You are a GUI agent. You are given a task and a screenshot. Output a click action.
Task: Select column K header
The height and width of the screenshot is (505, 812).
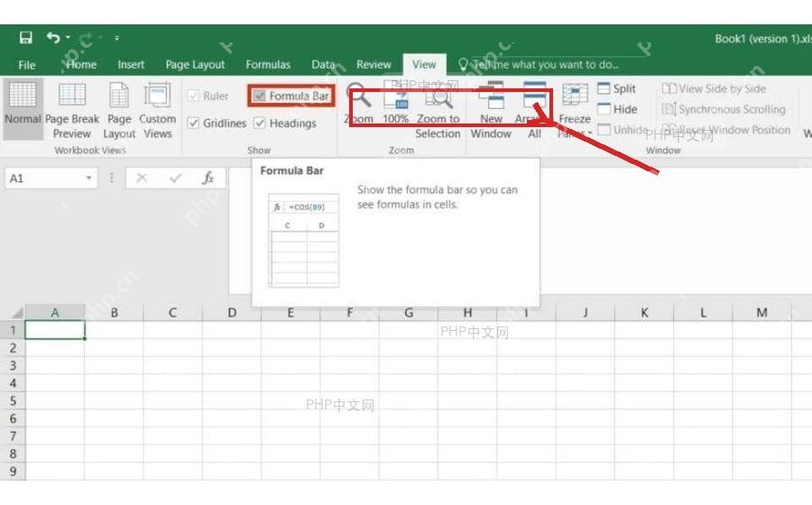[x=644, y=313]
